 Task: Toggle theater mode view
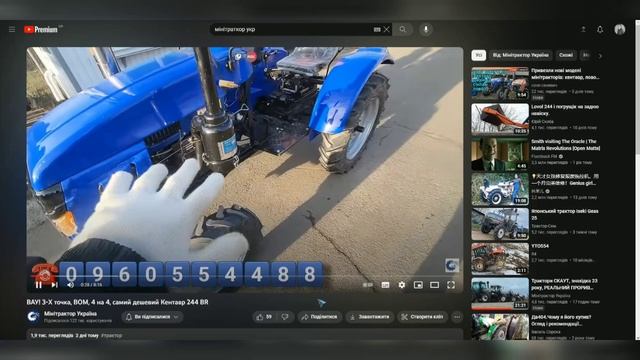pyautogui.click(x=434, y=285)
